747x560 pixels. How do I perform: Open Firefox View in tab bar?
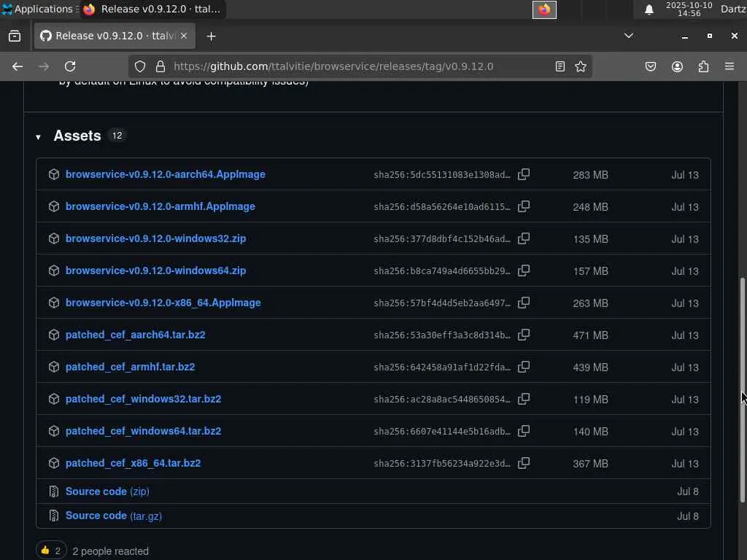tap(15, 36)
